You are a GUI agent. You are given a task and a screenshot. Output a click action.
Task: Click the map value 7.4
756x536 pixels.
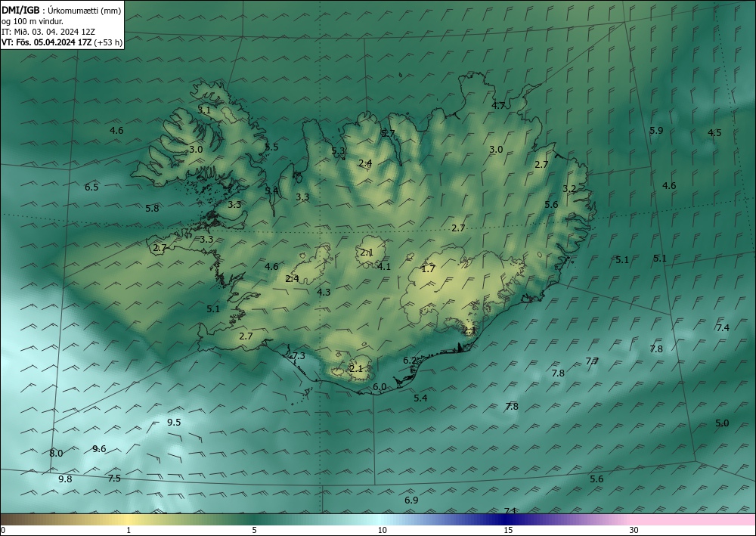723,328
